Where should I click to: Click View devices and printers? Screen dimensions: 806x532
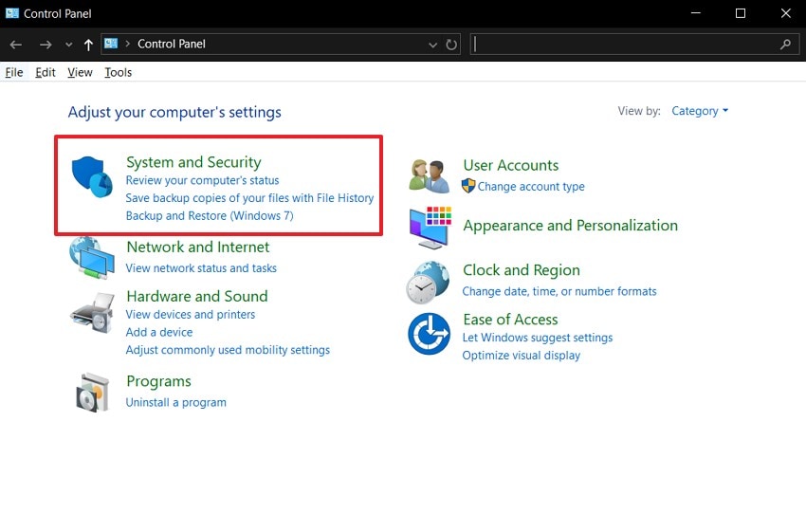[191, 315]
